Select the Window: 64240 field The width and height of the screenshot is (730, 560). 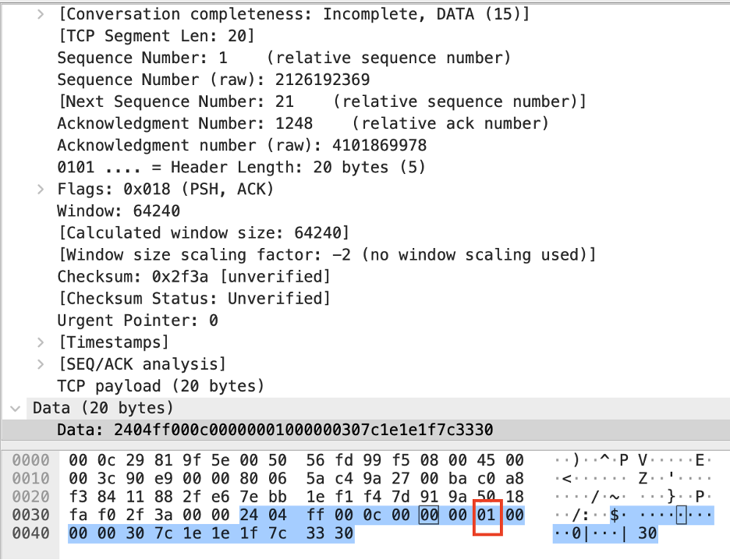pos(119,211)
